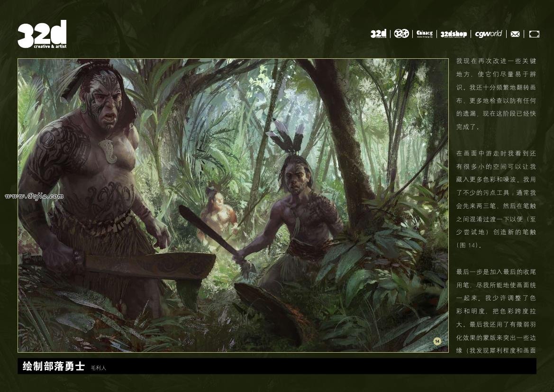Click the Maori warriors jungle painting
This screenshot has height=392, width=554.
[233, 205]
